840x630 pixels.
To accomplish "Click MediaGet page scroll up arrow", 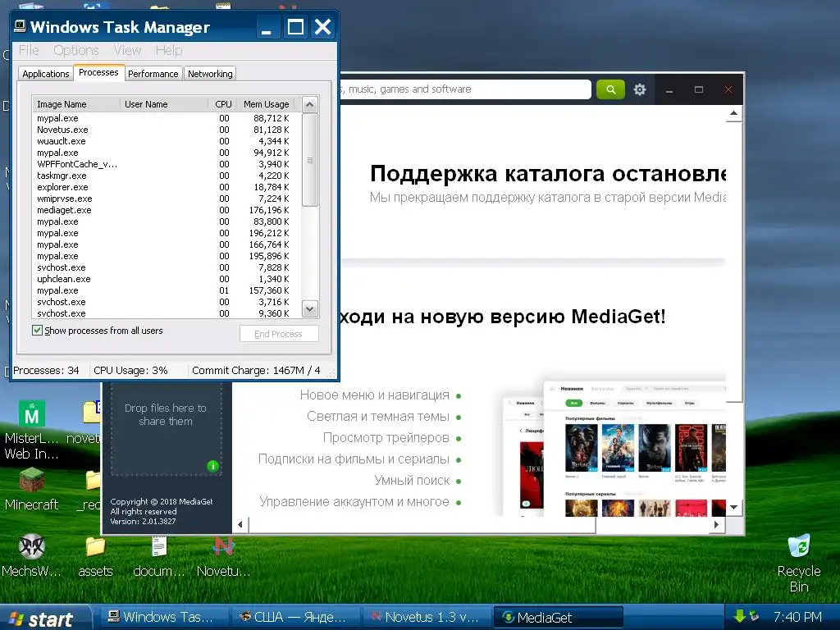I will [734, 113].
